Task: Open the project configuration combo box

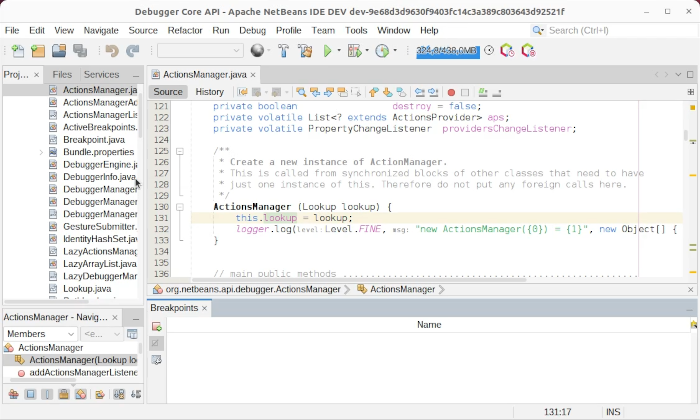Action: point(199,50)
